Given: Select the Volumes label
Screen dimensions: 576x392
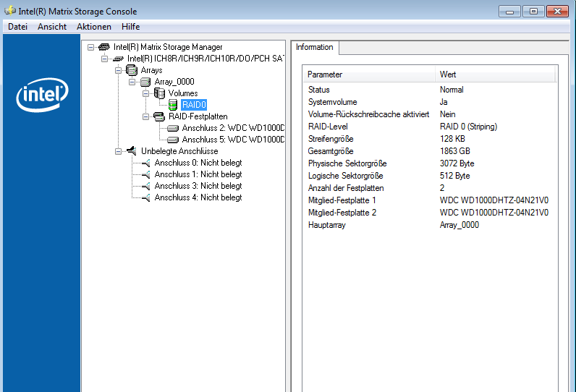Looking at the screenshot, I should [183, 93].
